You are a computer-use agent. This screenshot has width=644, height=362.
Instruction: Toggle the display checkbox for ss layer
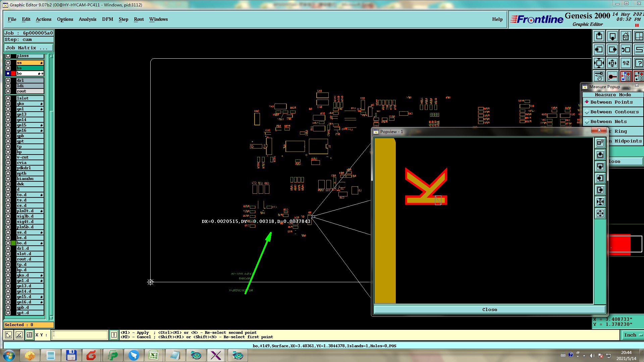pyautogui.click(x=8, y=63)
